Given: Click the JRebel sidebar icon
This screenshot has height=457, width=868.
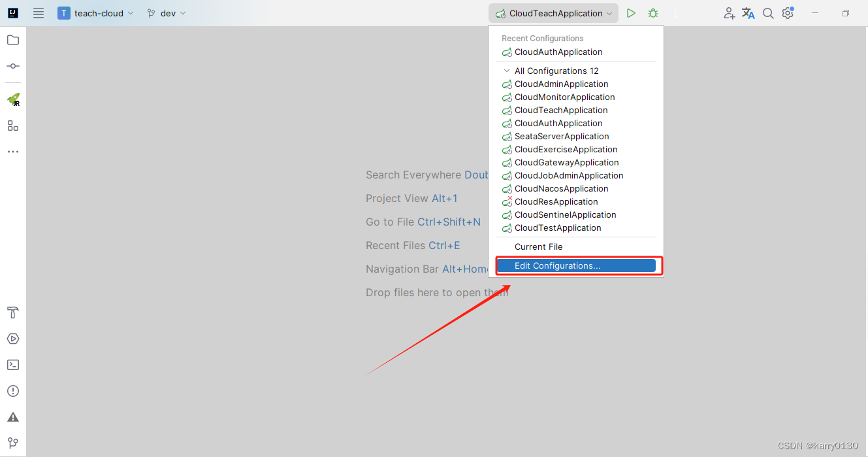Looking at the screenshot, I should pyautogui.click(x=12, y=99).
